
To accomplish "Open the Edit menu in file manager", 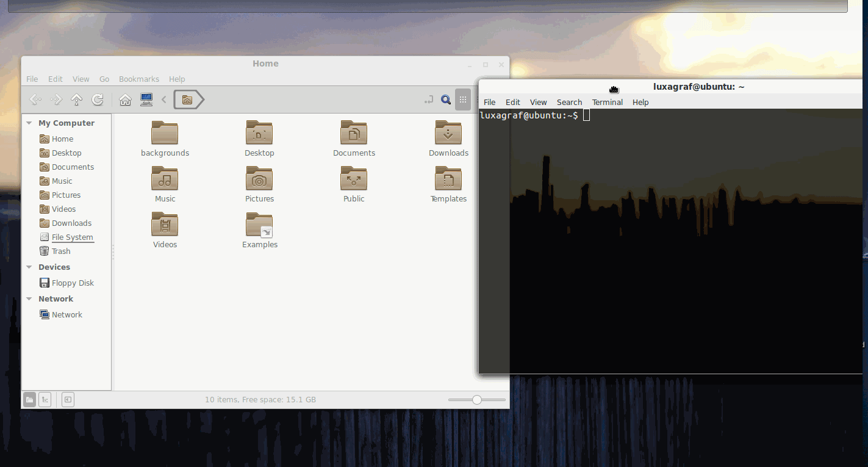I will click(x=56, y=79).
